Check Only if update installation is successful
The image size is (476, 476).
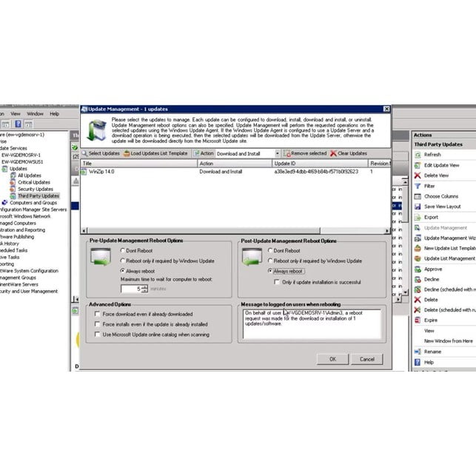tap(277, 281)
